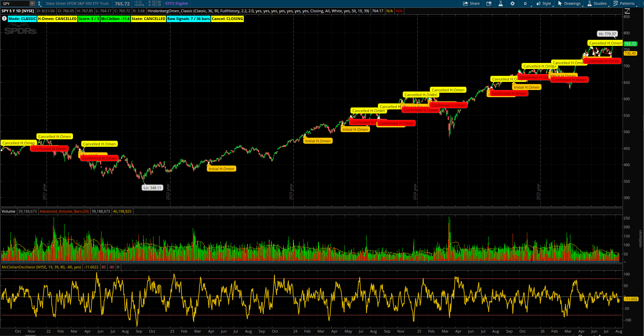Click the price axis scale curve icon
The width and height of the screenshot is (644, 336).
coord(627,11)
